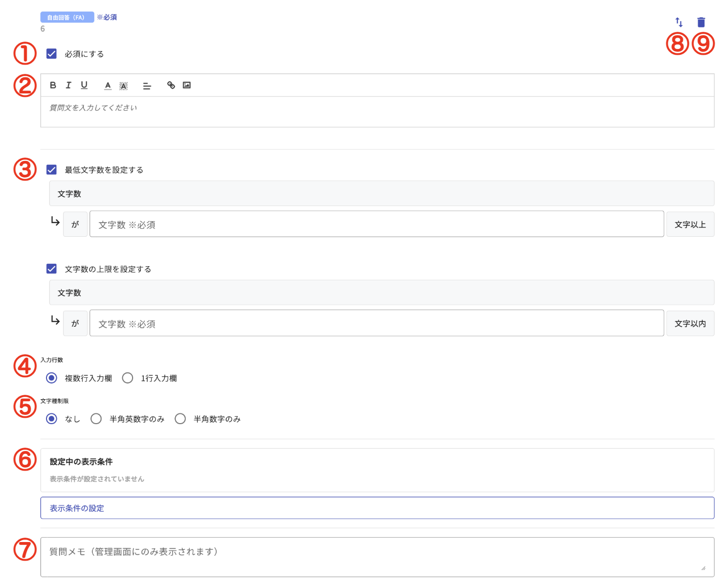The height and width of the screenshot is (588, 723).
Task: Insert a hyperlink via the link icon
Action: (x=171, y=85)
